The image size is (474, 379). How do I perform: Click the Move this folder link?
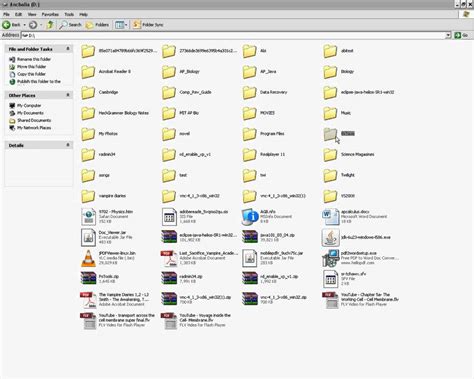tap(32, 67)
